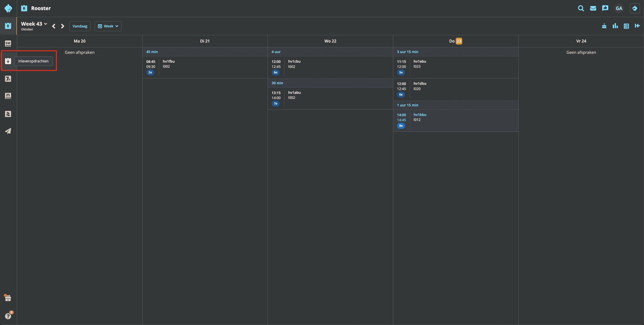Click the search magnifier icon
The height and width of the screenshot is (325, 644).
581,8
